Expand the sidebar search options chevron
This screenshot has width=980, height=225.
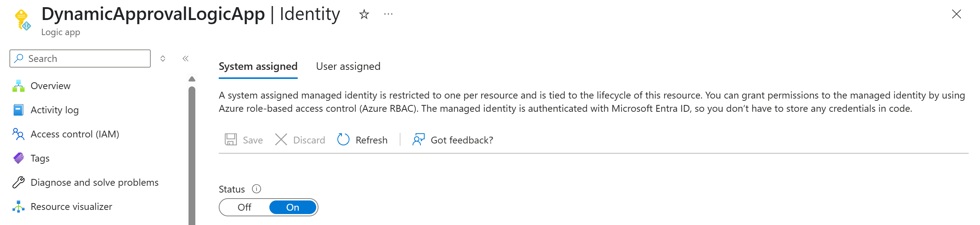163,59
